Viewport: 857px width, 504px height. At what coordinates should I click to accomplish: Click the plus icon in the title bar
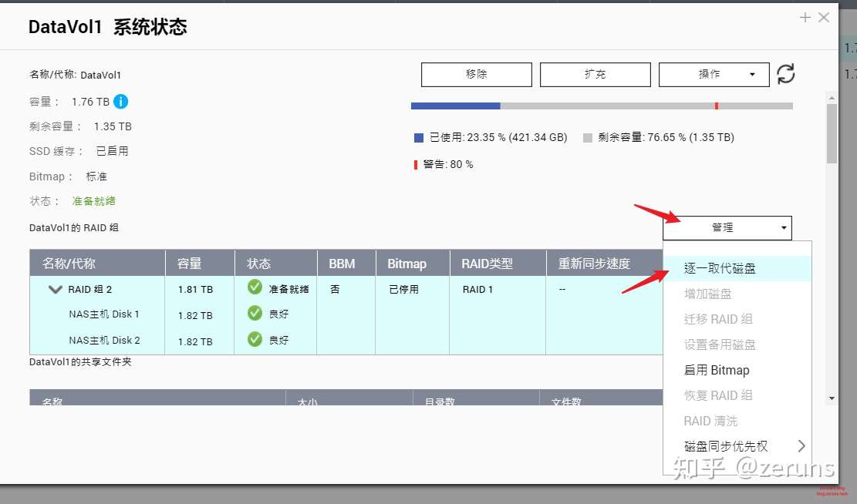coord(805,17)
